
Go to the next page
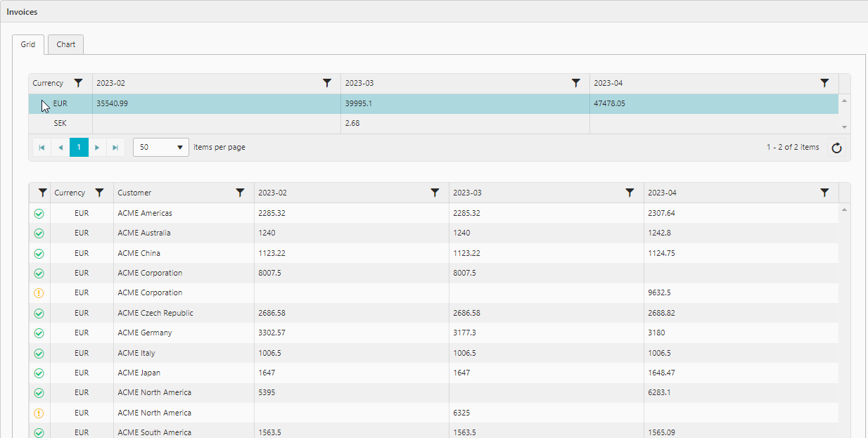tap(97, 148)
